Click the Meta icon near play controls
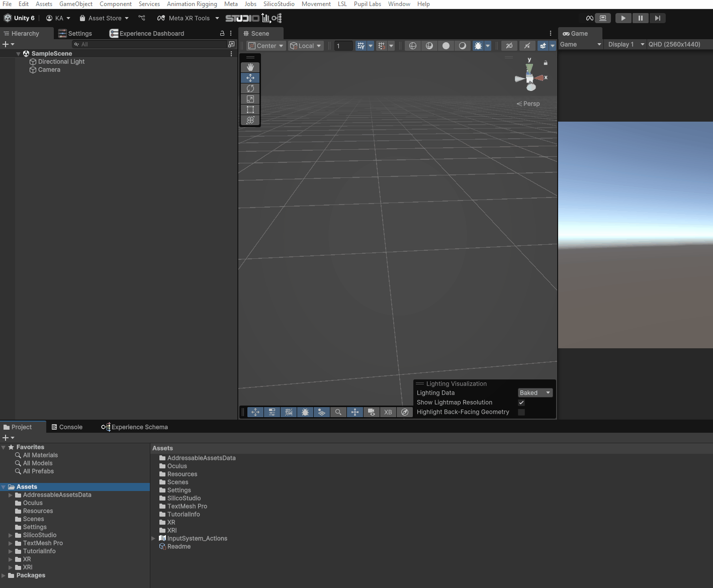This screenshot has width=713, height=588. pos(590,18)
